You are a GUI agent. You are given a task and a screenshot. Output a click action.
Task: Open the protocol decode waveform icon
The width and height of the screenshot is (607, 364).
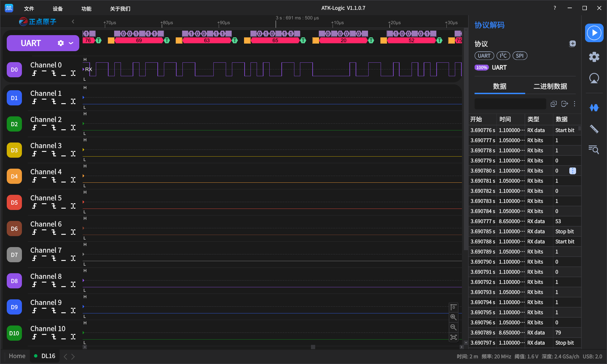click(594, 108)
